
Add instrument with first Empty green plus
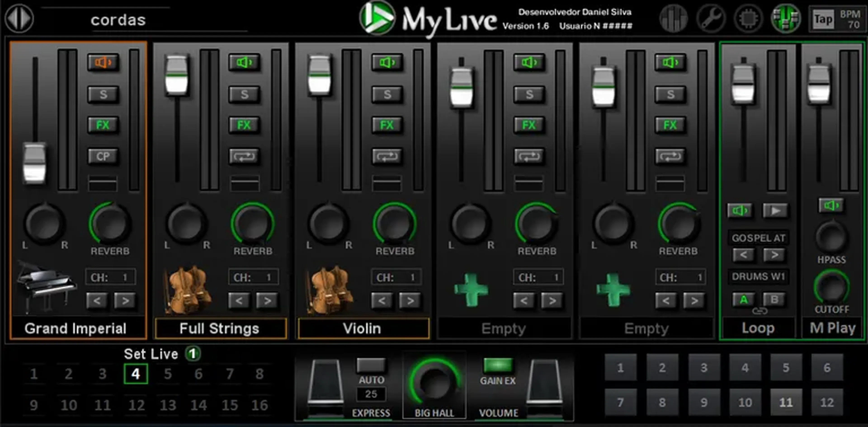pos(471,290)
